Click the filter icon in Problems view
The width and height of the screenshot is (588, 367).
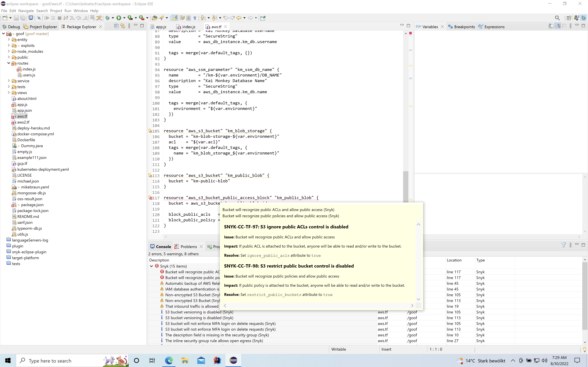tap(564, 245)
